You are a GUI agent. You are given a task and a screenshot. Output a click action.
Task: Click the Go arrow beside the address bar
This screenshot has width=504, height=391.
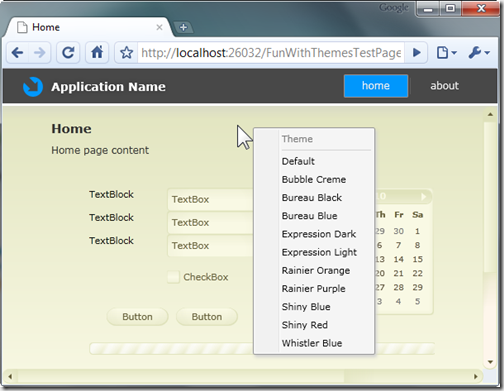coord(416,53)
